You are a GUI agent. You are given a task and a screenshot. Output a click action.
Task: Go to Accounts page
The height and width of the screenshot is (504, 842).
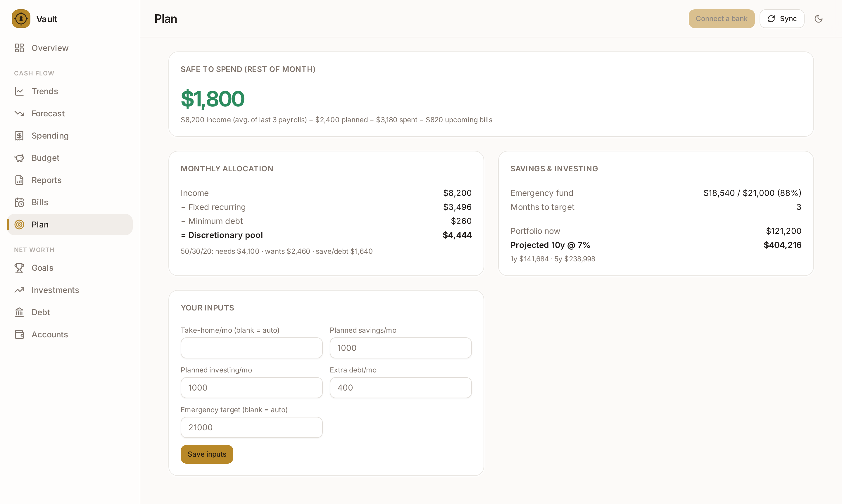pos(70,334)
